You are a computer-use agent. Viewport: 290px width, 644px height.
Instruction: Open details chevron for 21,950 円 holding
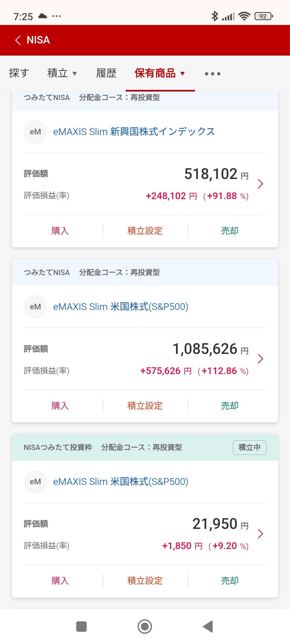pyautogui.click(x=260, y=534)
